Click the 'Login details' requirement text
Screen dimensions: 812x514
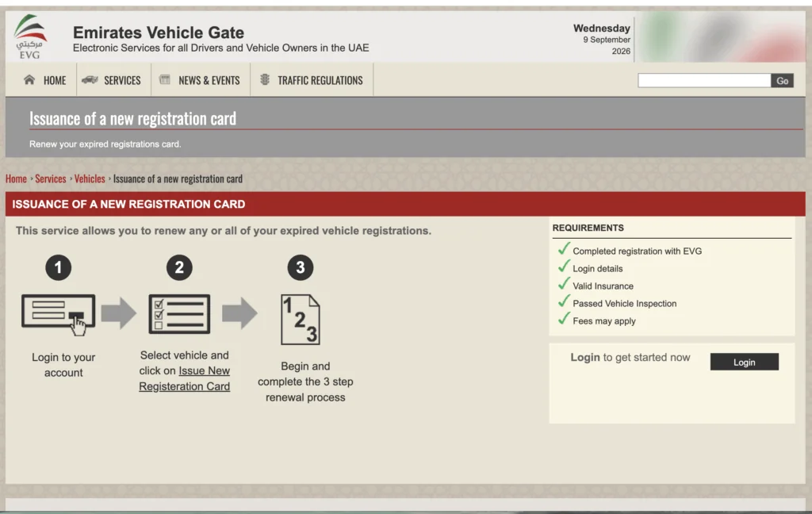coord(598,269)
